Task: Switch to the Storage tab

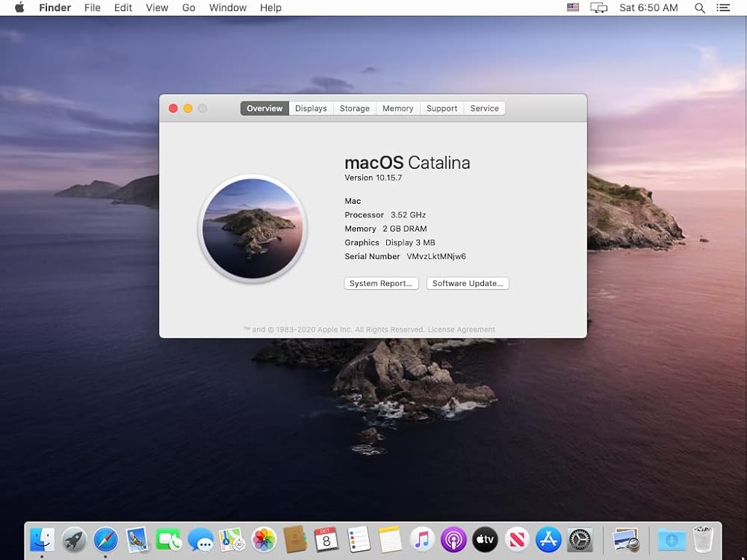Action: (x=355, y=108)
